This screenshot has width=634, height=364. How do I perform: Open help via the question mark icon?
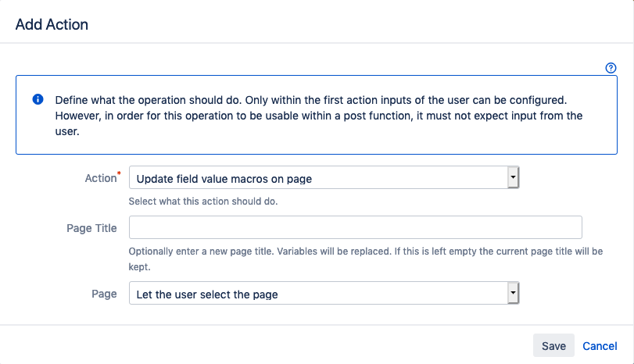(x=611, y=68)
